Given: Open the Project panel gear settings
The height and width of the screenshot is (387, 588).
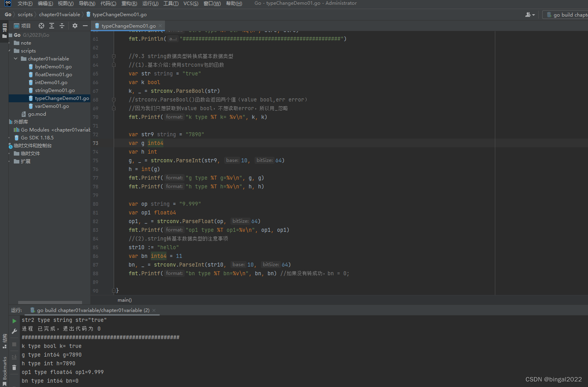Looking at the screenshot, I should click(x=75, y=26).
